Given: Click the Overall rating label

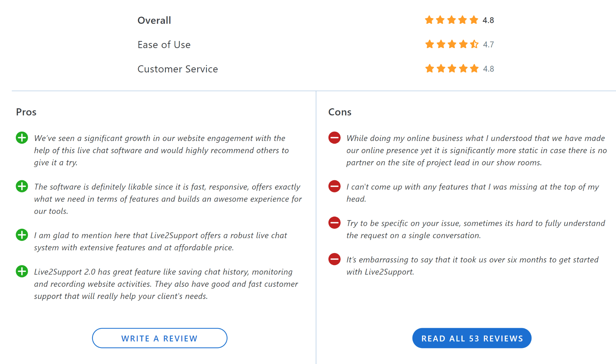Looking at the screenshot, I should 154,21.
